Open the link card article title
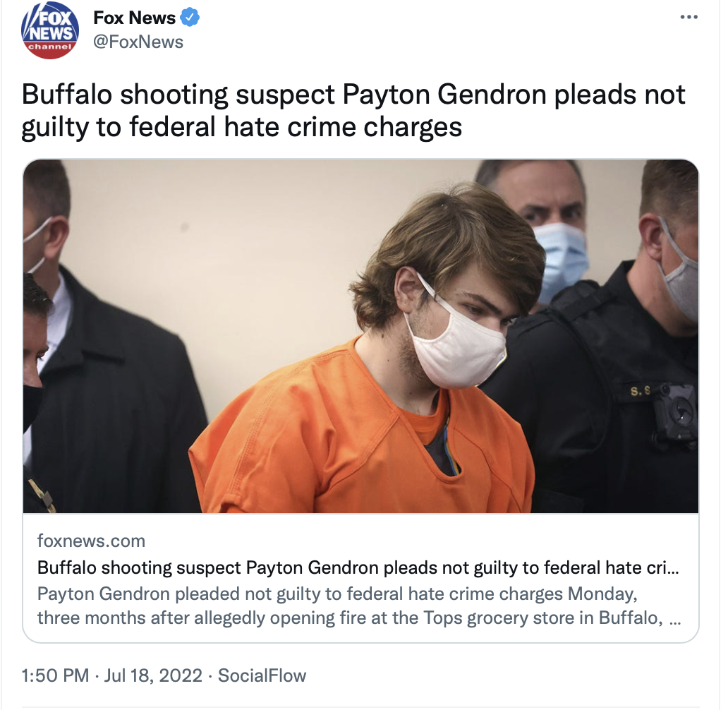The height and width of the screenshot is (710, 728). tap(358, 567)
